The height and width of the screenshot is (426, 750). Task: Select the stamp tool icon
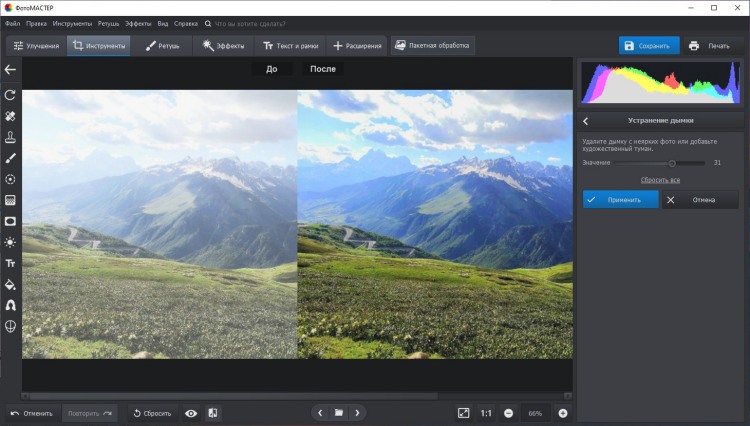coord(10,137)
